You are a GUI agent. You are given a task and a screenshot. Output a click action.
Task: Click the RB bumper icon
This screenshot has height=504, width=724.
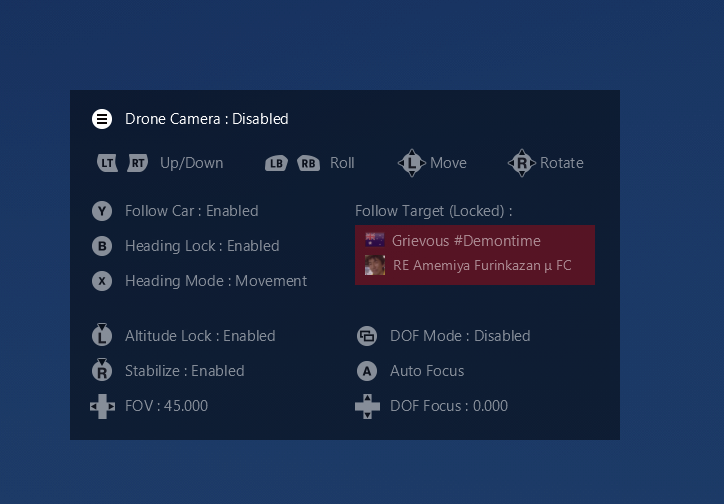pos(309,163)
